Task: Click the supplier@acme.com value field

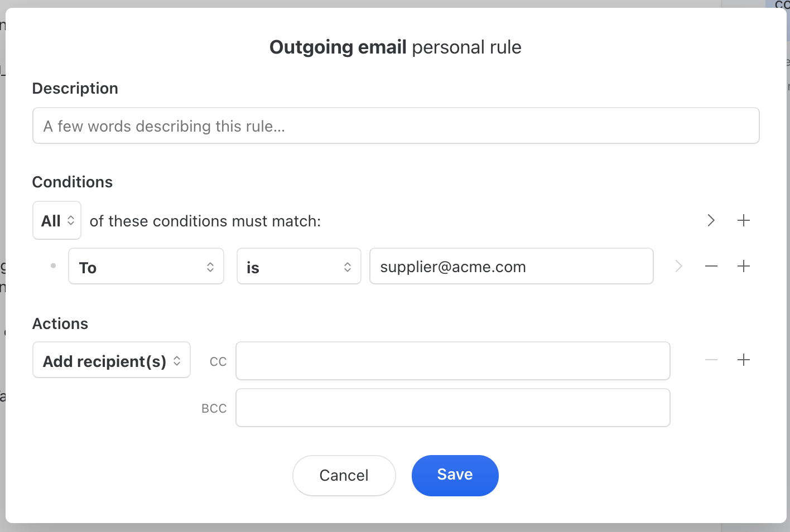Action: 511,267
